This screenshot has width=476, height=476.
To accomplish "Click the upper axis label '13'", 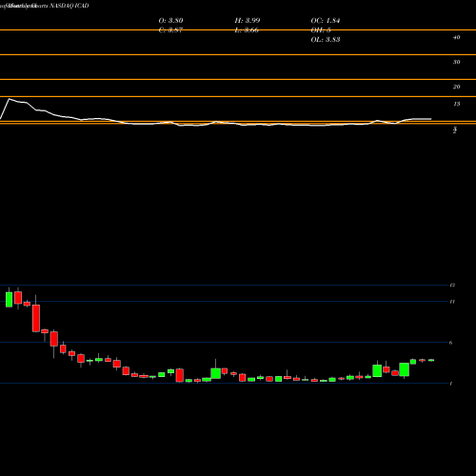I will pos(456,104).
